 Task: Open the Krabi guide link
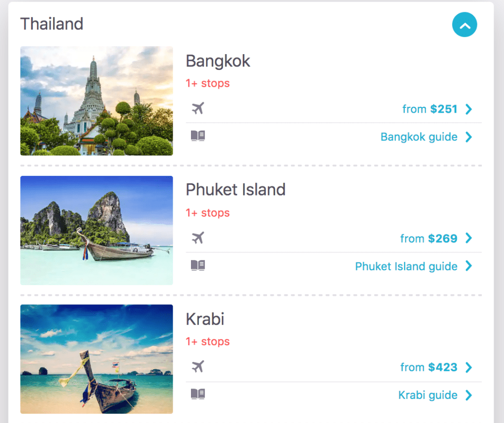[428, 394]
